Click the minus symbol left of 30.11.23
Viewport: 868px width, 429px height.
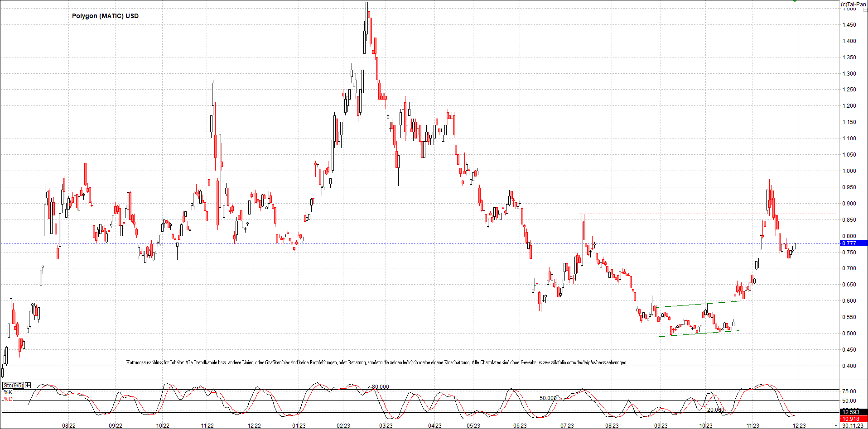click(x=836, y=426)
